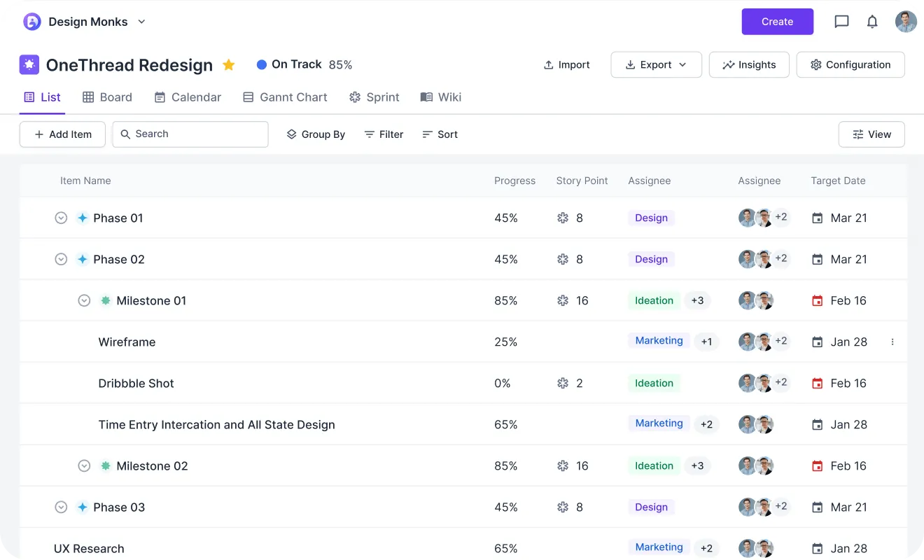Switch to the Board tab
Image resolution: width=924 pixels, height=560 pixels.
point(107,97)
